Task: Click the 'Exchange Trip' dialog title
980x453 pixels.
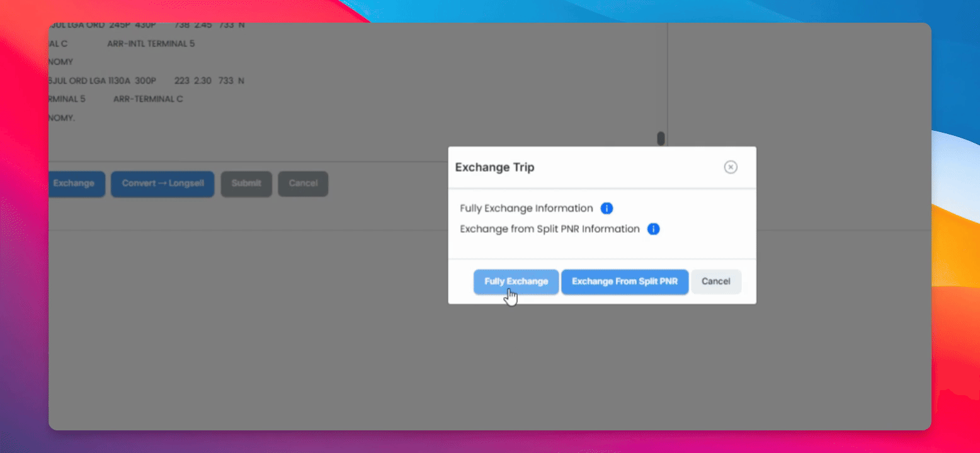Action: (495, 167)
